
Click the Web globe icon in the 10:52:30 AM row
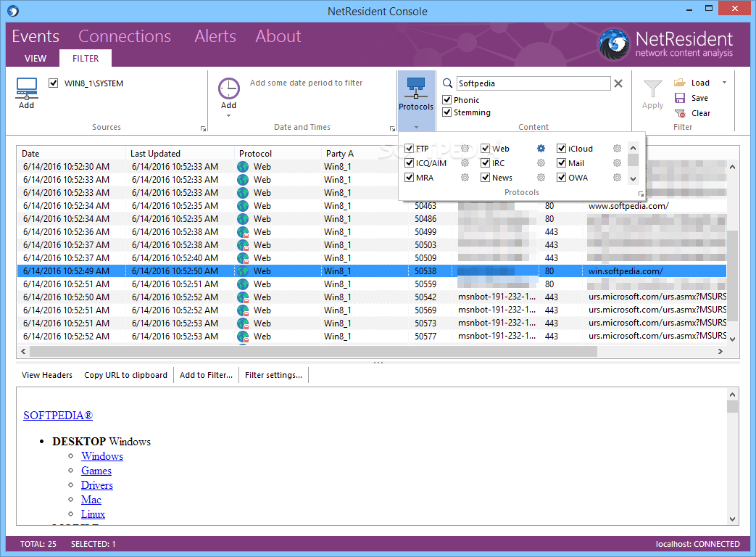pyautogui.click(x=243, y=167)
